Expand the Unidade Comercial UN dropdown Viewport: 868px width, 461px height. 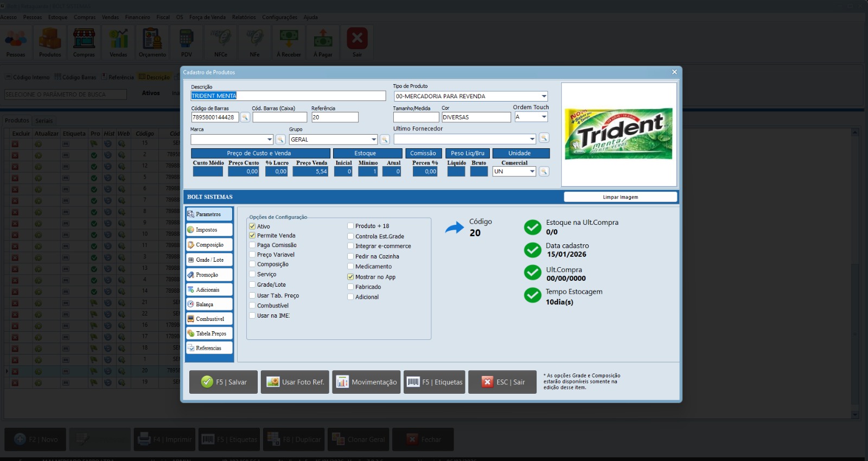(x=532, y=172)
